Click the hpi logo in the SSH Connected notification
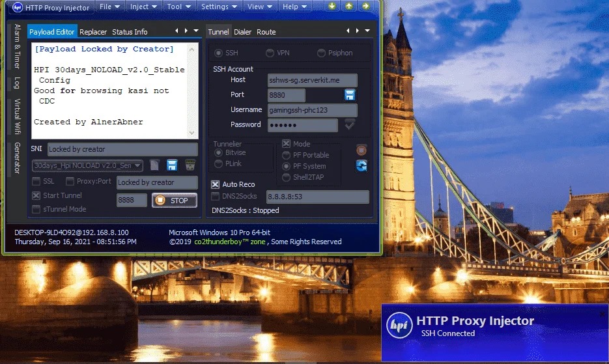Screen dimensions: 609x364 (x=399, y=325)
